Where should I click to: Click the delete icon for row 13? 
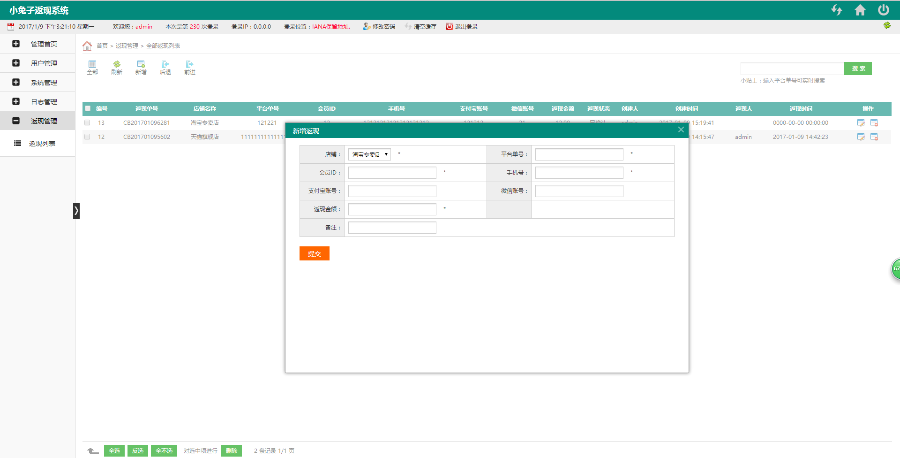coord(874,123)
